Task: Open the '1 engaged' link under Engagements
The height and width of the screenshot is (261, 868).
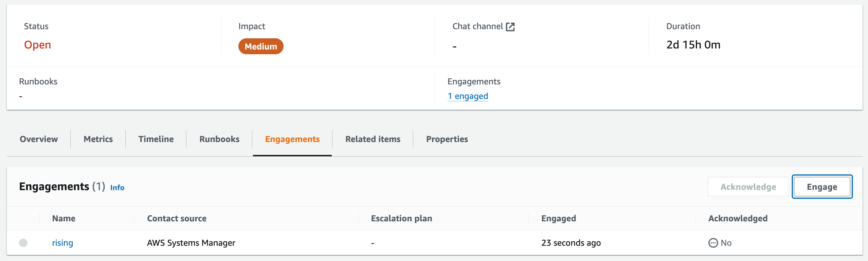Action: coord(468,96)
